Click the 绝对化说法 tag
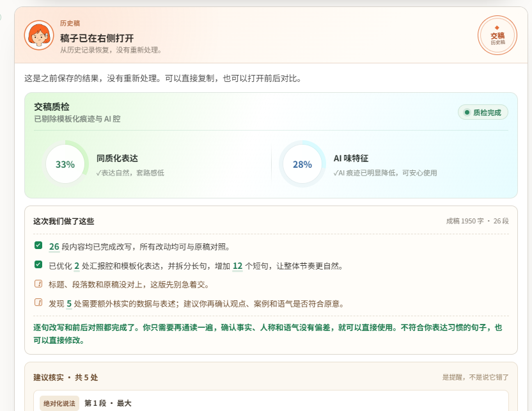The width and height of the screenshot is (532, 411). 59,403
